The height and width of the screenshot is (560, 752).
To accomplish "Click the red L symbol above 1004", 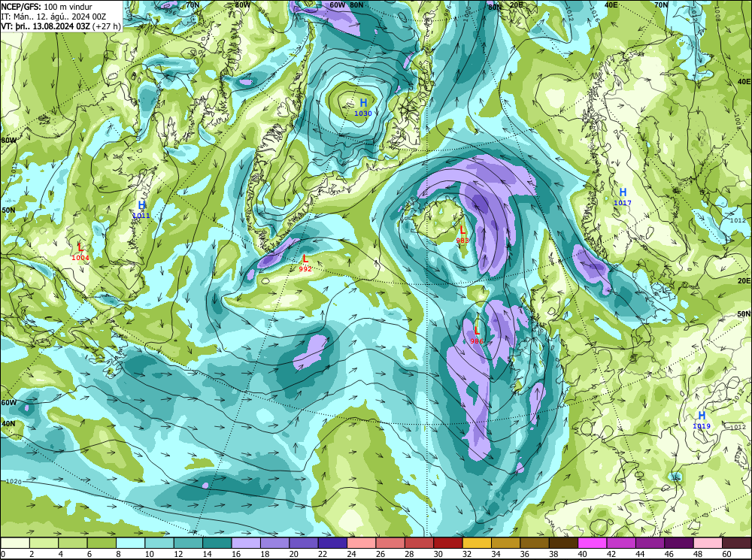I will point(80,247).
